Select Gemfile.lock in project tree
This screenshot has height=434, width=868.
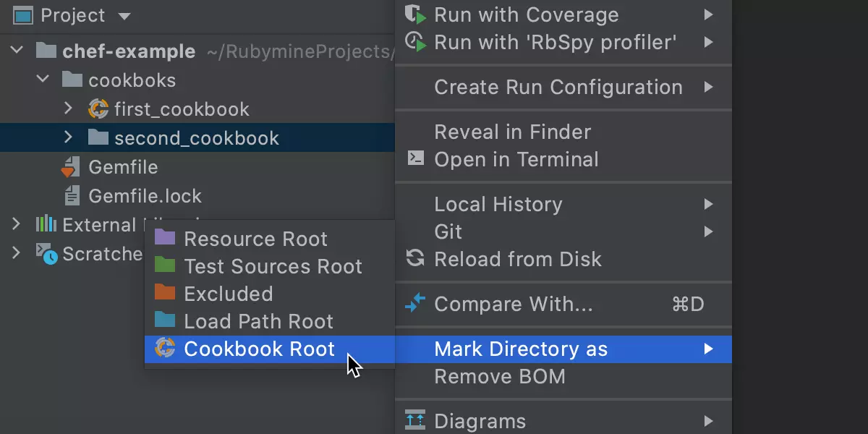pyautogui.click(x=145, y=196)
